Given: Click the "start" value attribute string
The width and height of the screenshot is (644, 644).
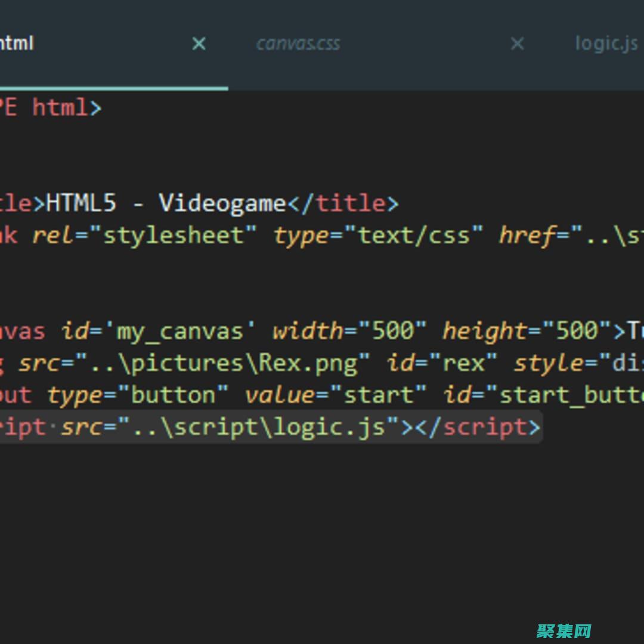Looking at the screenshot, I should [x=378, y=395].
